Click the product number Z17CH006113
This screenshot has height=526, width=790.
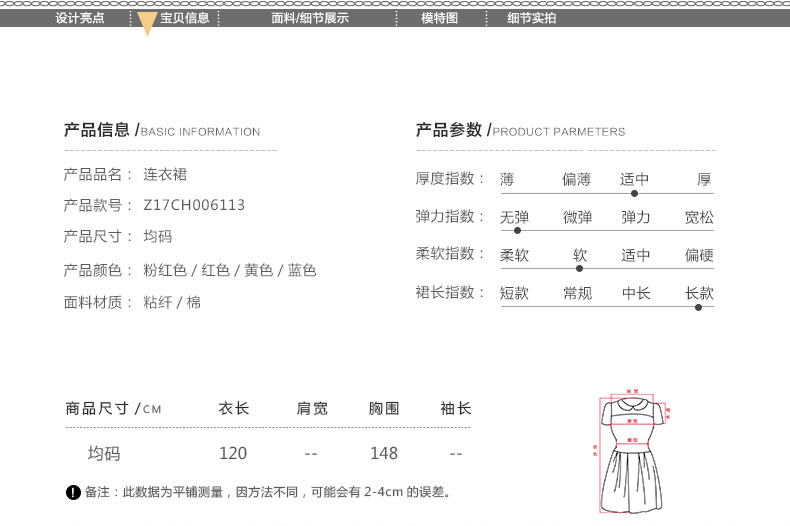(194, 205)
